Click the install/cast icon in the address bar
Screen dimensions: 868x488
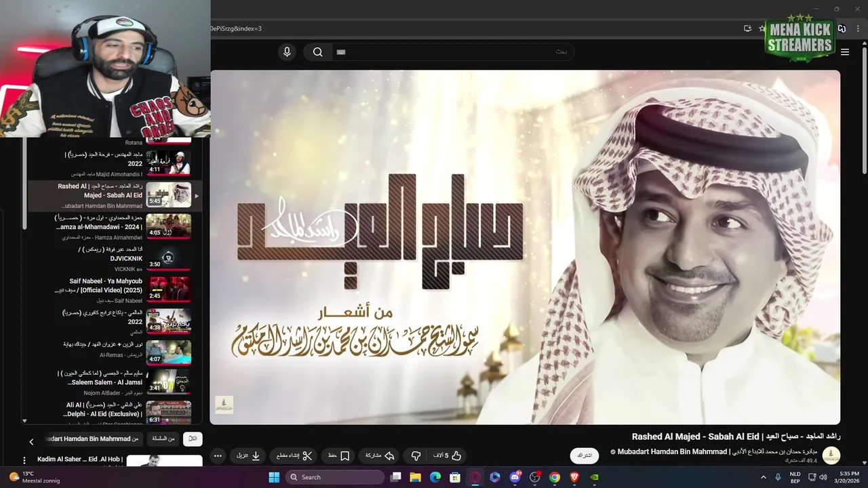click(747, 28)
